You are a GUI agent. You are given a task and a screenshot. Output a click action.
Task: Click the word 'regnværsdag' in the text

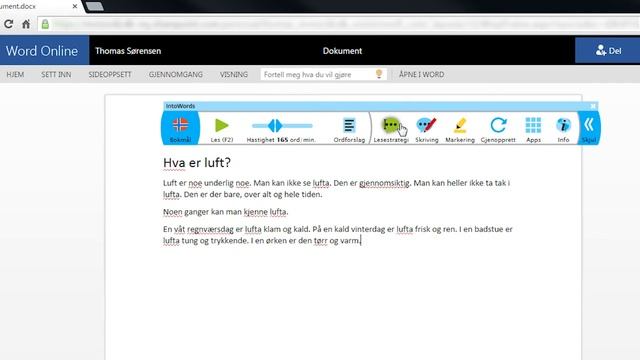[x=210, y=229]
